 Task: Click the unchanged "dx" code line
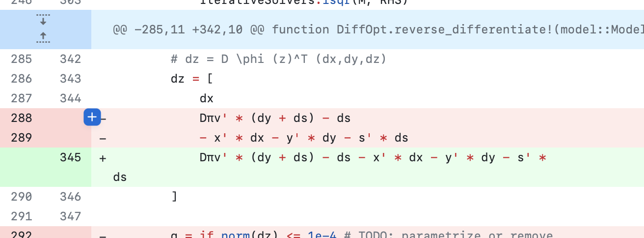207,99
